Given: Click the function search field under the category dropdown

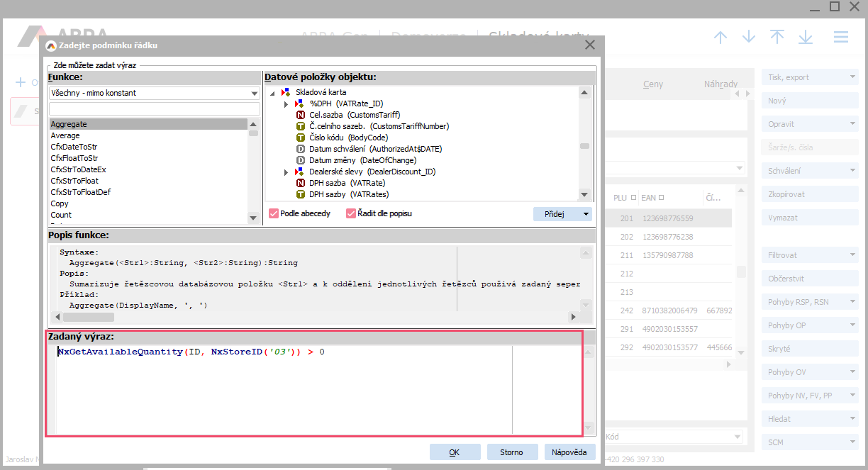Looking at the screenshot, I should (154, 109).
